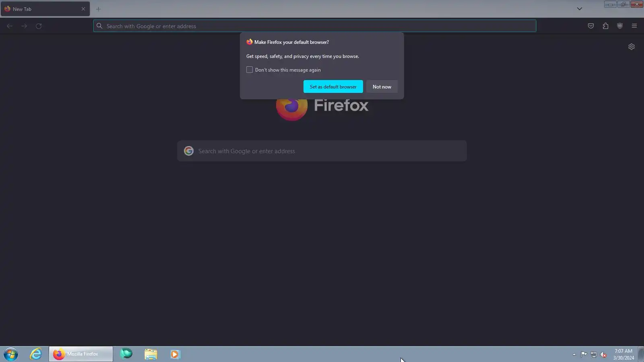
Task: Click the Mozilla Firefox taskbar button
Action: [x=81, y=354]
